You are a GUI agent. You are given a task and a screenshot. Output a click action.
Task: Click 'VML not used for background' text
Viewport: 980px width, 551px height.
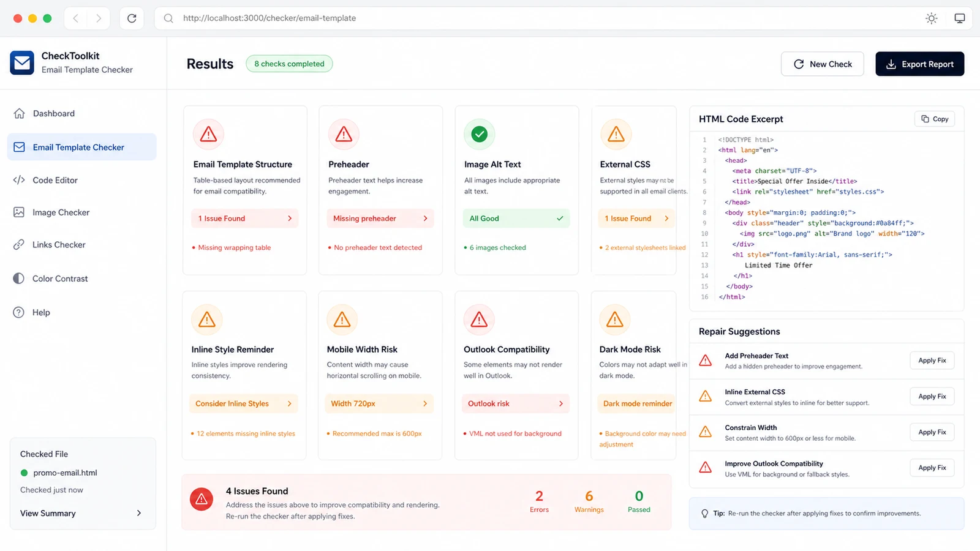click(515, 433)
